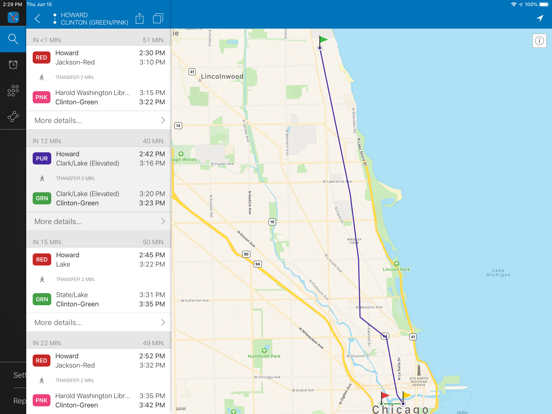Select RED badge for 2:52 PM trip
Image resolution: width=552 pixels, height=414 pixels.
(x=42, y=360)
